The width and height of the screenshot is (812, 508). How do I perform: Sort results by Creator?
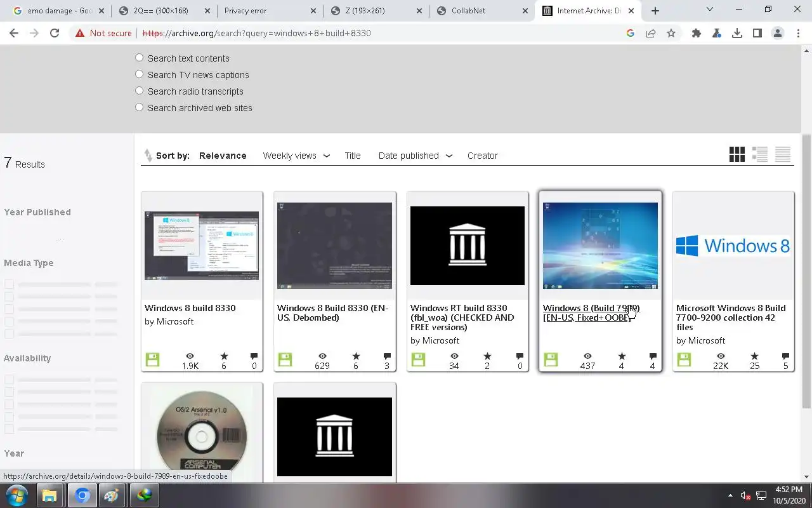[483, 156]
